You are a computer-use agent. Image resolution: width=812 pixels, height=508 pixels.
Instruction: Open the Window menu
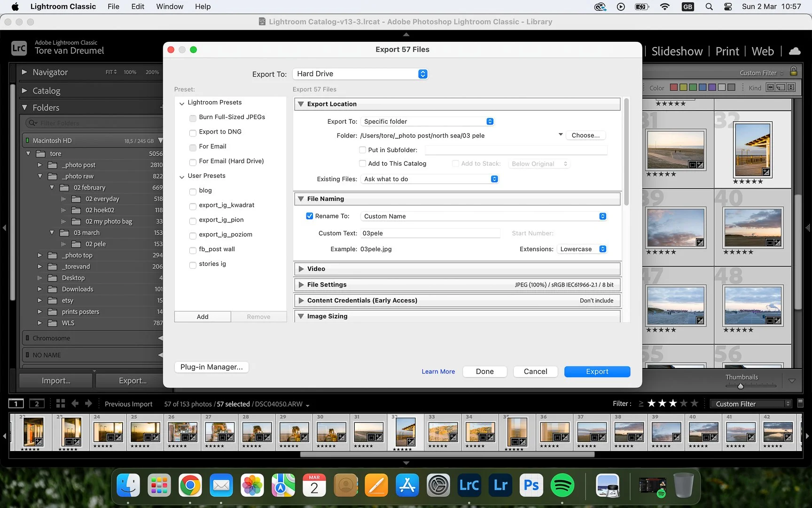point(170,7)
